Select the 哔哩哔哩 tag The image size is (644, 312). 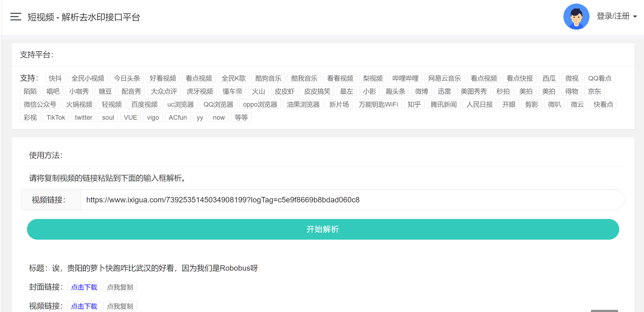406,78
